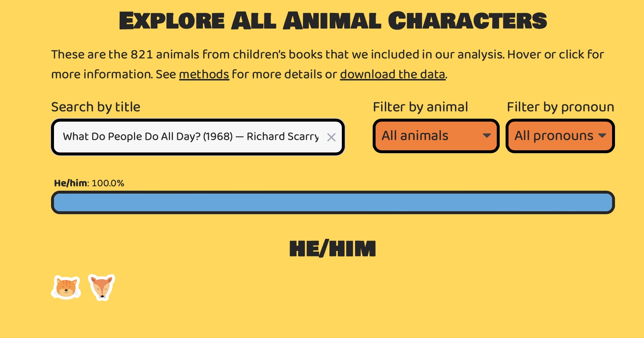Image resolution: width=644 pixels, height=338 pixels.
Task: Click the blue He/him percentage bar
Action: tap(333, 202)
